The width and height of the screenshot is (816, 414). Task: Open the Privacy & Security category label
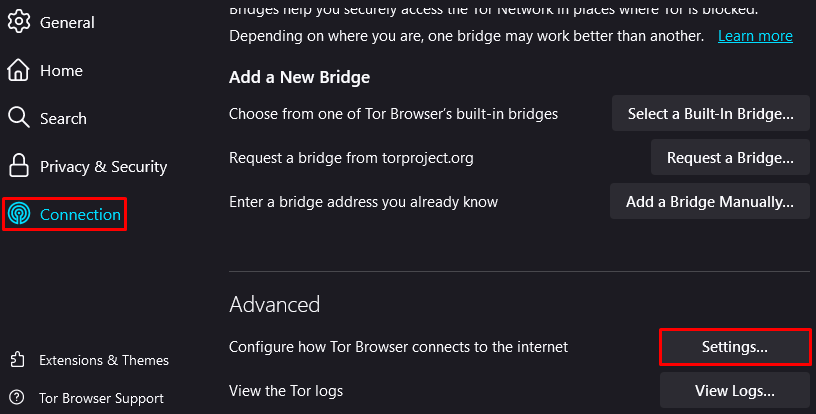104,166
